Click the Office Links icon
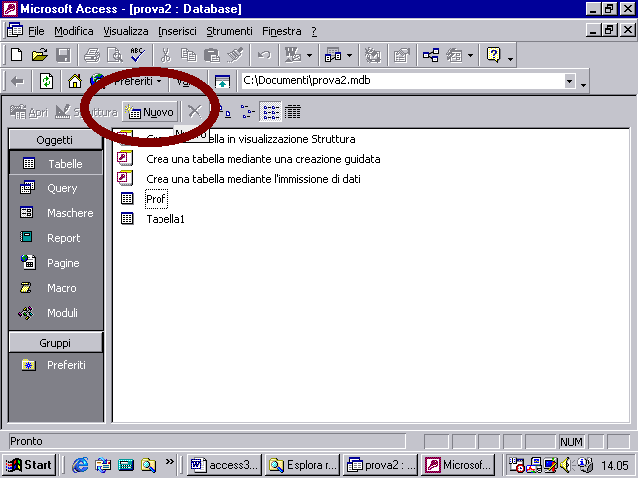The height and width of the screenshot is (478, 638). point(293,55)
